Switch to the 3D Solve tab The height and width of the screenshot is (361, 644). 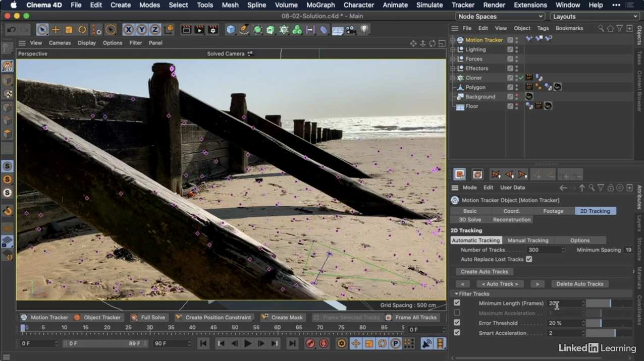[469, 219]
